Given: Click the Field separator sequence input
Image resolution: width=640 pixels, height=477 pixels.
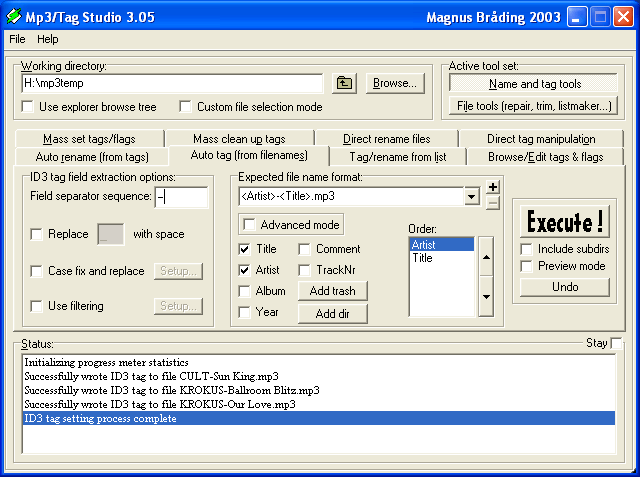Looking at the screenshot, I should (181, 197).
